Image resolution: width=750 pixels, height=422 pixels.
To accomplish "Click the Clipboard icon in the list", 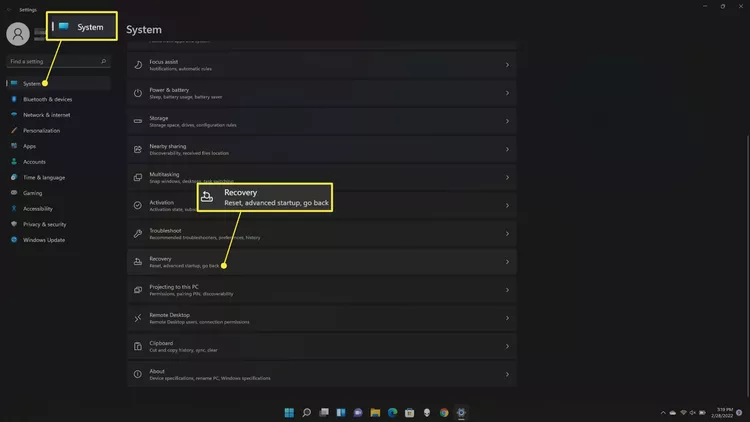I will tap(138, 346).
